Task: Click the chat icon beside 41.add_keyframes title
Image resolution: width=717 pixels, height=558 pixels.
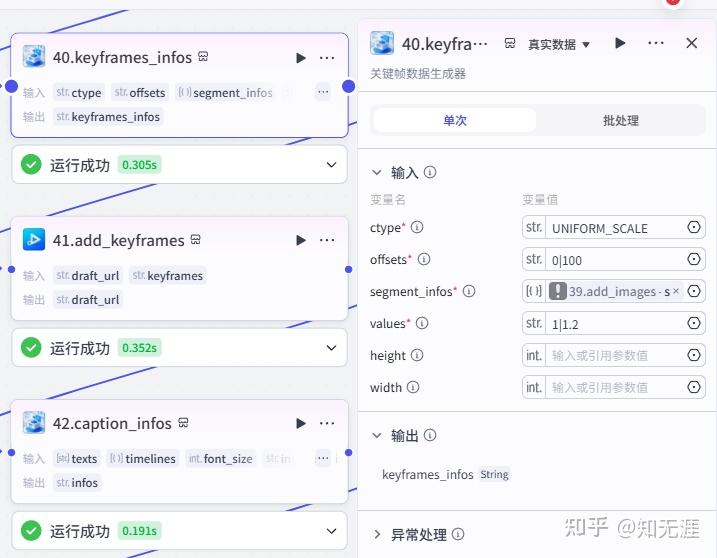Action: pyautogui.click(x=196, y=239)
